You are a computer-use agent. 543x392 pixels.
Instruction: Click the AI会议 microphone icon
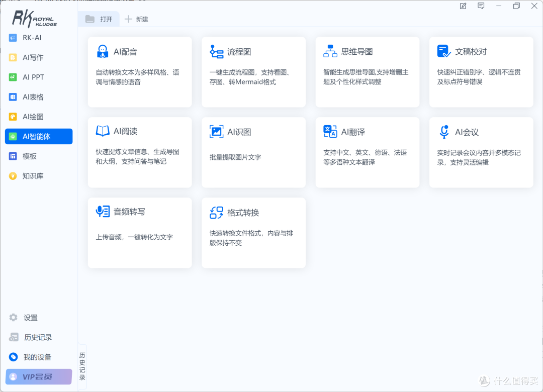point(444,132)
